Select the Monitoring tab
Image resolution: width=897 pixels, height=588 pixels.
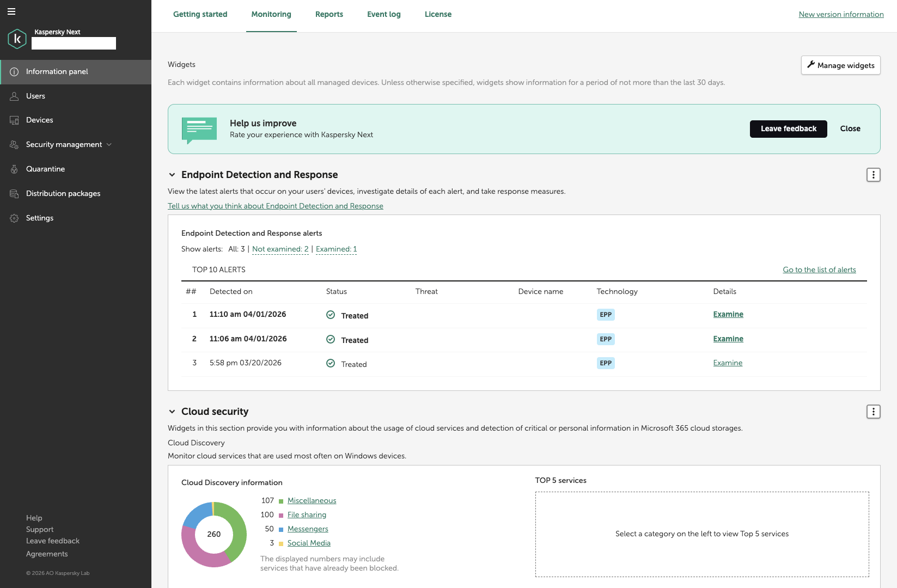[271, 15]
